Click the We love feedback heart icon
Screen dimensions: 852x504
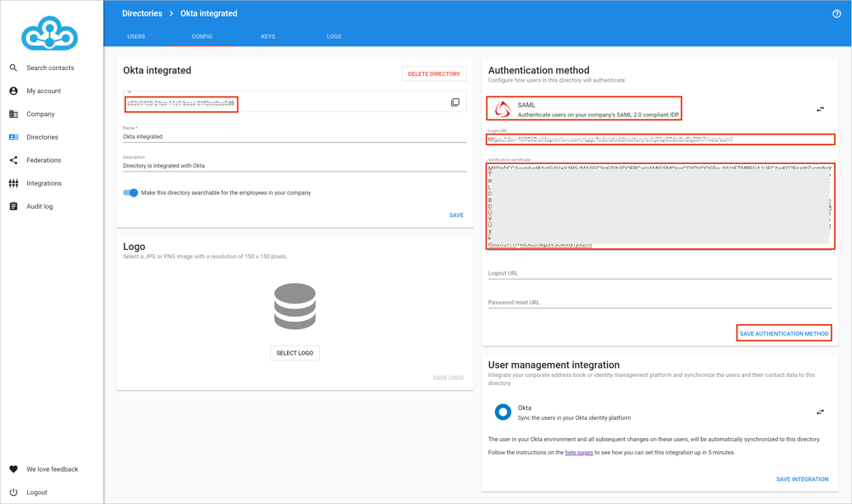(13, 469)
